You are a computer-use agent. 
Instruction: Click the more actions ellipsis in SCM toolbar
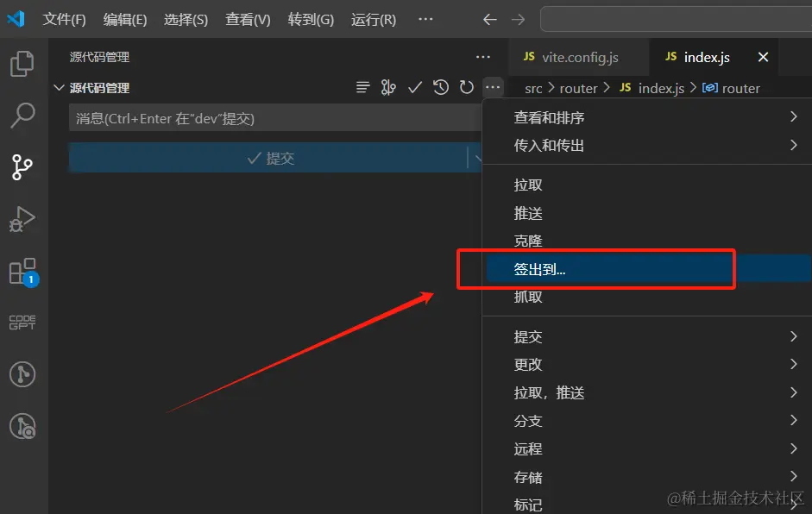(x=493, y=87)
